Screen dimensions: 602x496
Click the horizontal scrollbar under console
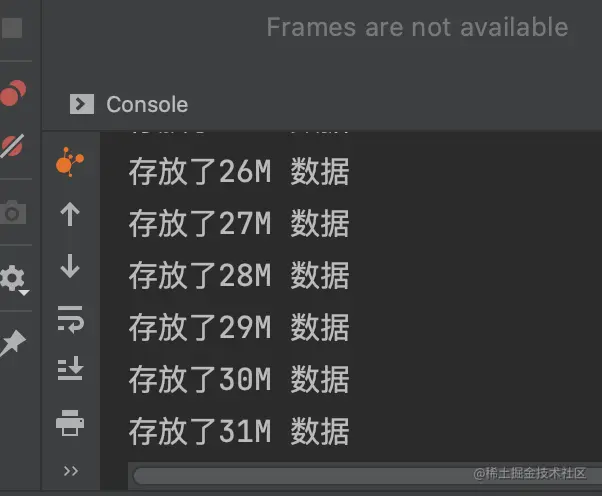(367, 476)
